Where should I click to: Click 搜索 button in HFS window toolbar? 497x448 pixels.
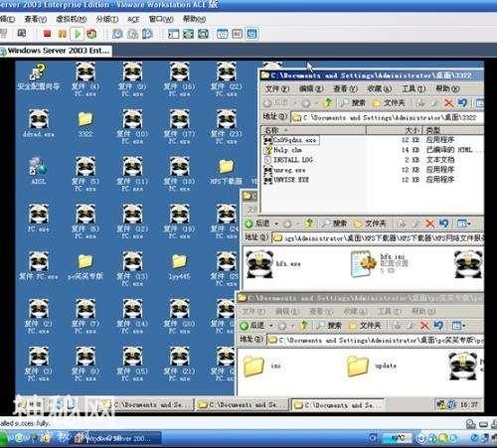click(334, 224)
